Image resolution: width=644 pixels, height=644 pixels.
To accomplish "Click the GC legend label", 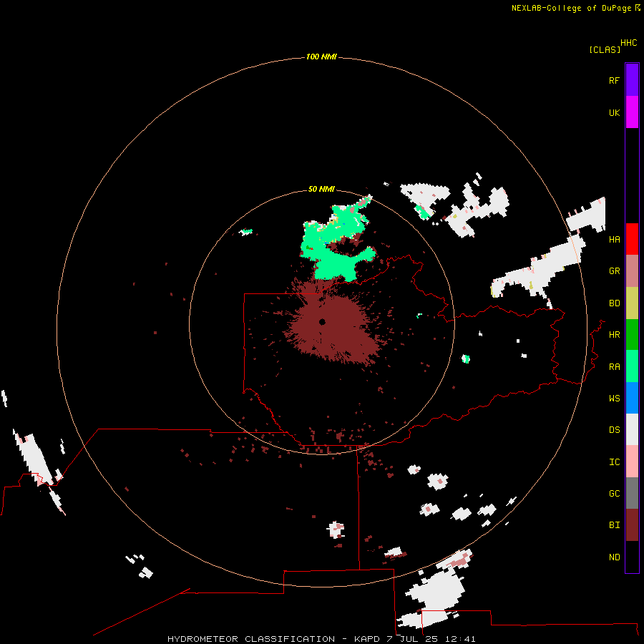I will (615, 493).
